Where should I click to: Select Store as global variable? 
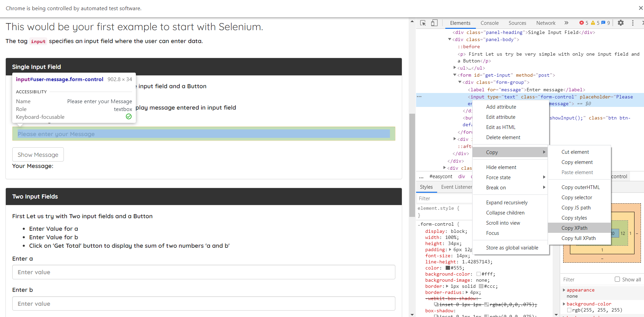click(510, 247)
